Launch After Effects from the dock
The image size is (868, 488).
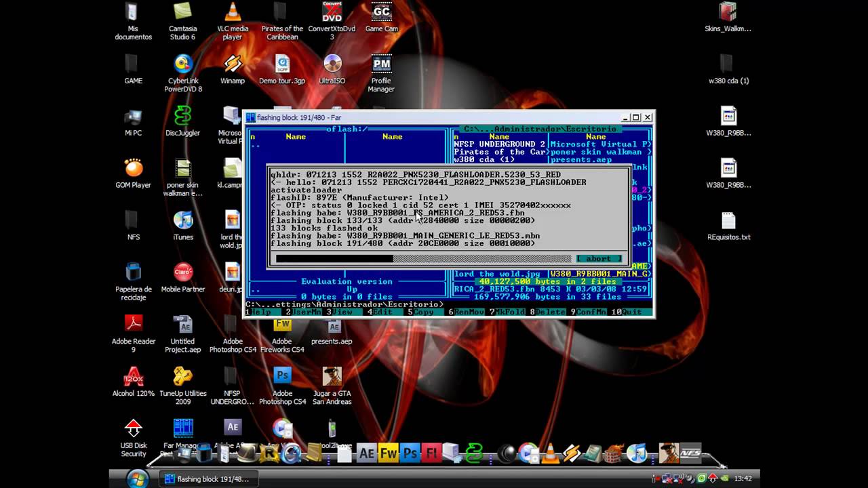367,453
